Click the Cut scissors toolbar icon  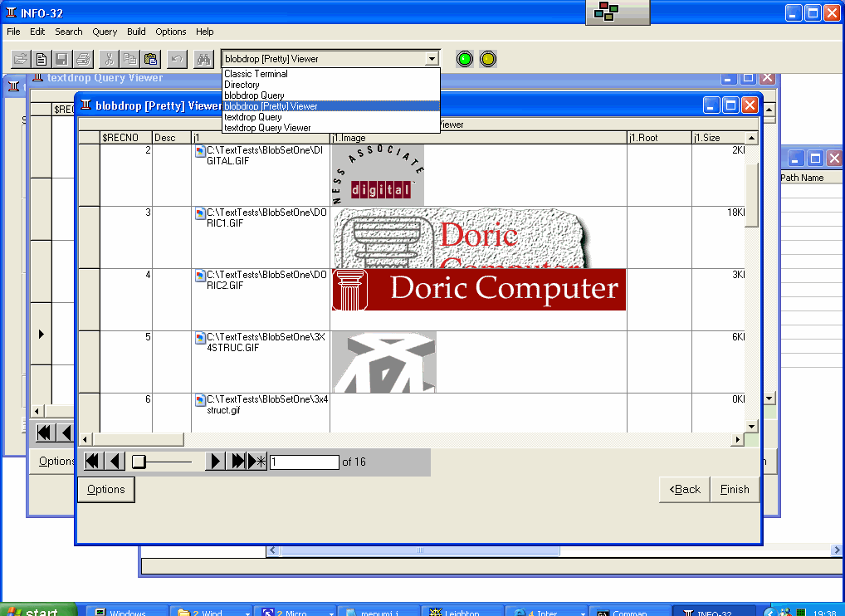click(110, 59)
